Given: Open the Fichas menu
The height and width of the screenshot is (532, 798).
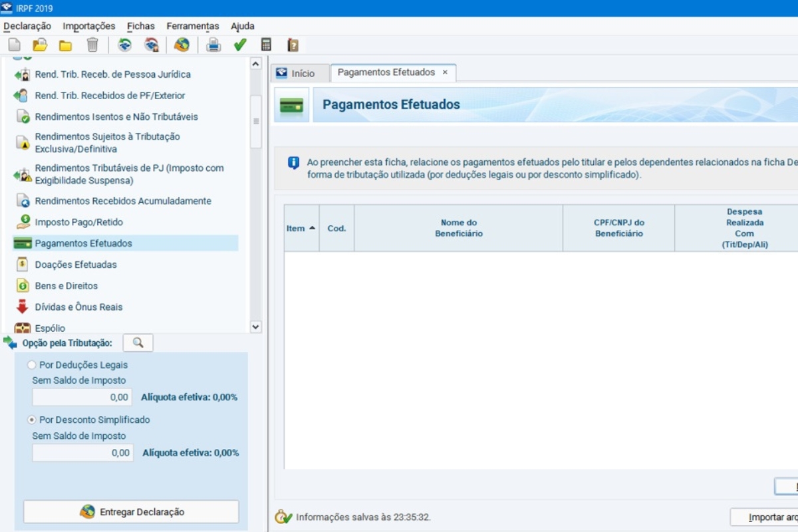Looking at the screenshot, I should 140,26.
